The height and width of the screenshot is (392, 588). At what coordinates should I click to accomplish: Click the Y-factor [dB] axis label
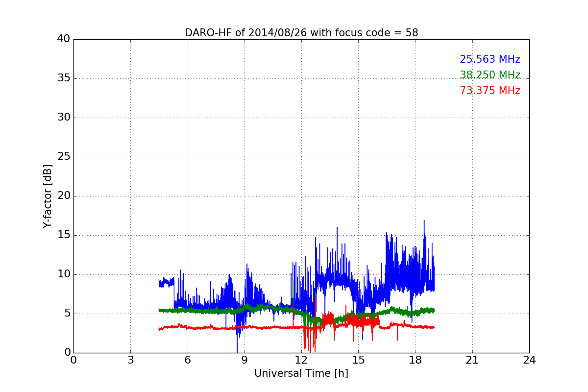(48, 196)
